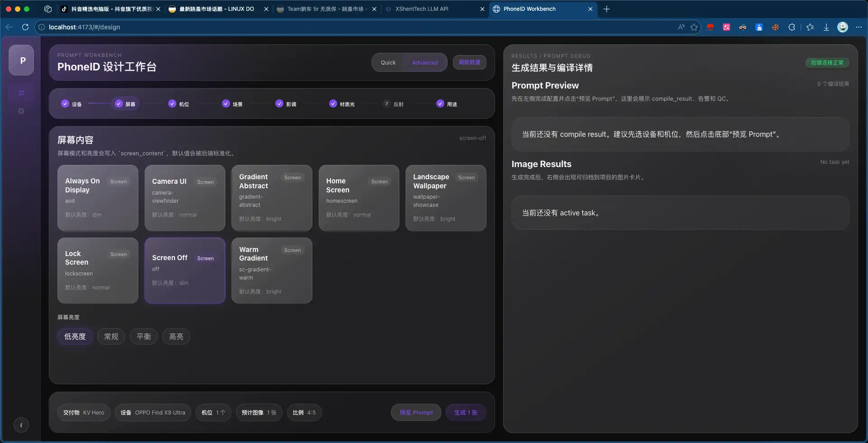Go to 机位 step
868x443 pixels.
(x=179, y=104)
